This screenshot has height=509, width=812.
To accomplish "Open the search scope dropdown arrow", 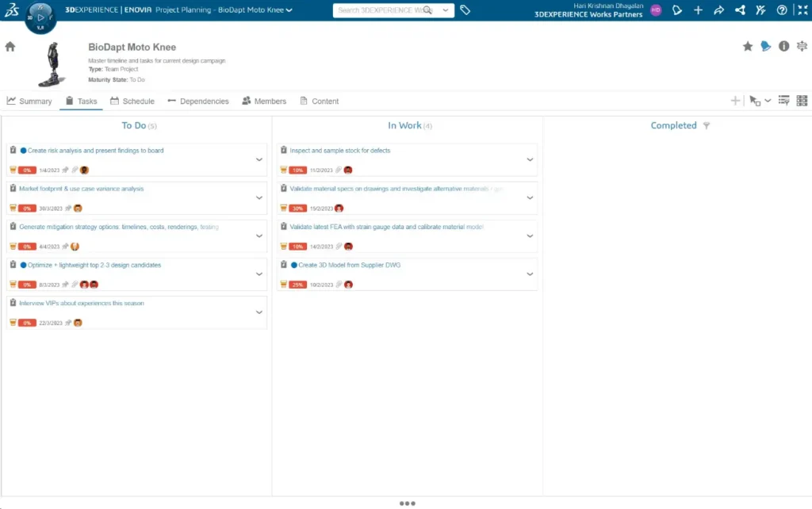I will pyautogui.click(x=445, y=10).
